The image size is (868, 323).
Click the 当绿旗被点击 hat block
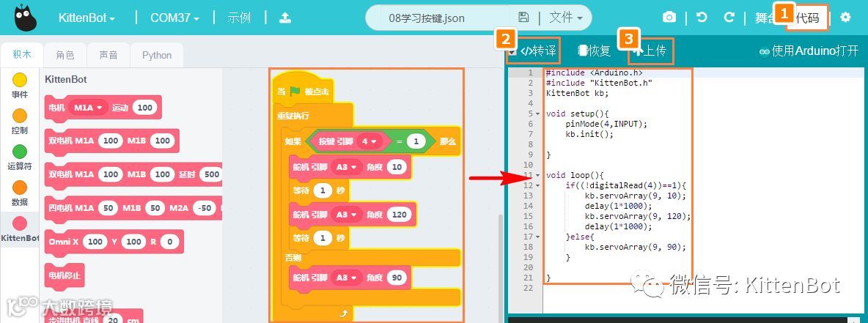click(x=304, y=90)
